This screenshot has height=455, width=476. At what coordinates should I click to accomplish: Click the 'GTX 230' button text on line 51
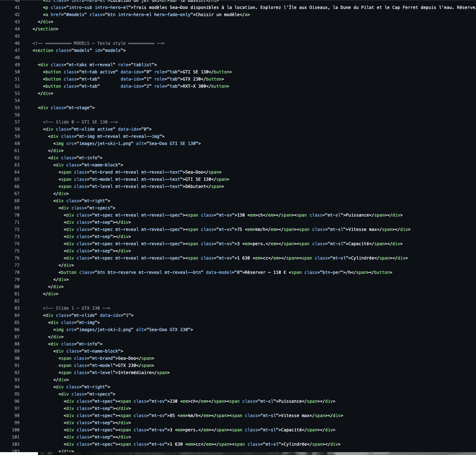[192, 79]
